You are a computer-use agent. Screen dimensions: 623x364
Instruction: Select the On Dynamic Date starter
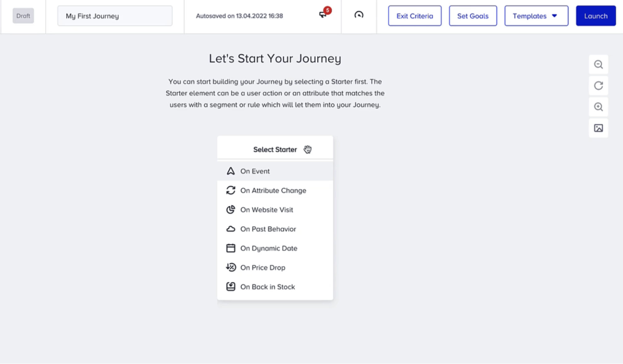pos(269,248)
